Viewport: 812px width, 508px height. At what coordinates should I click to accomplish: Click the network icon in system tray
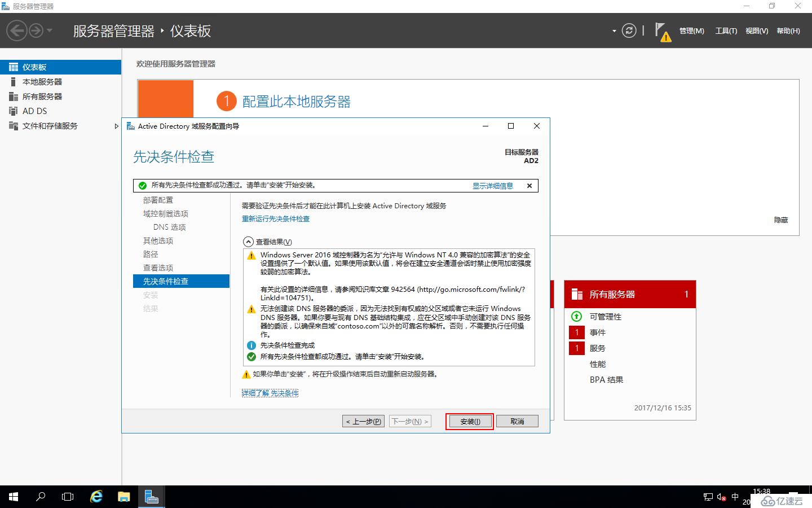coord(708,497)
